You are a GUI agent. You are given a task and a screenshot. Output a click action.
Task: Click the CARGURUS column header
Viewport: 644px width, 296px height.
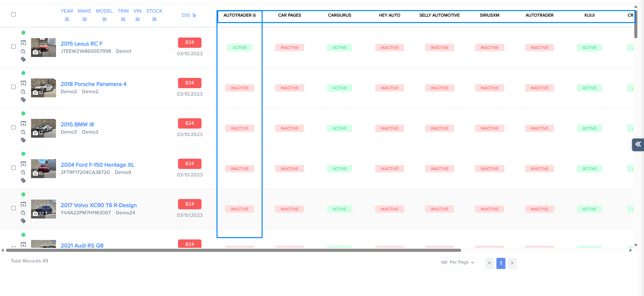(339, 15)
